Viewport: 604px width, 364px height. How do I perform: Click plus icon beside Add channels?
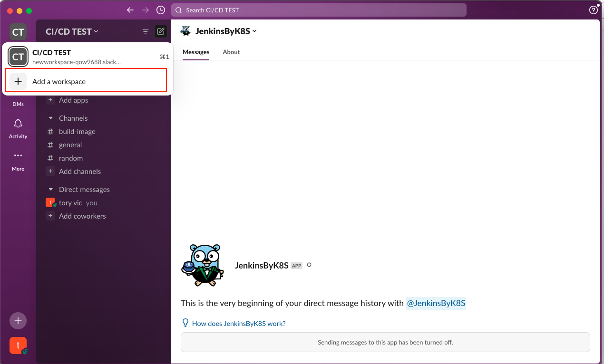[50, 171]
